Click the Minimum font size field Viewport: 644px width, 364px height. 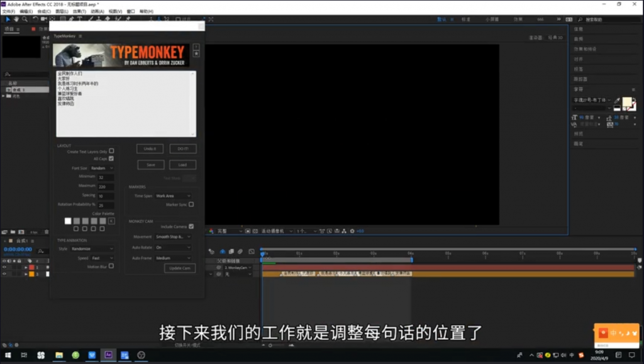pyautogui.click(x=106, y=177)
